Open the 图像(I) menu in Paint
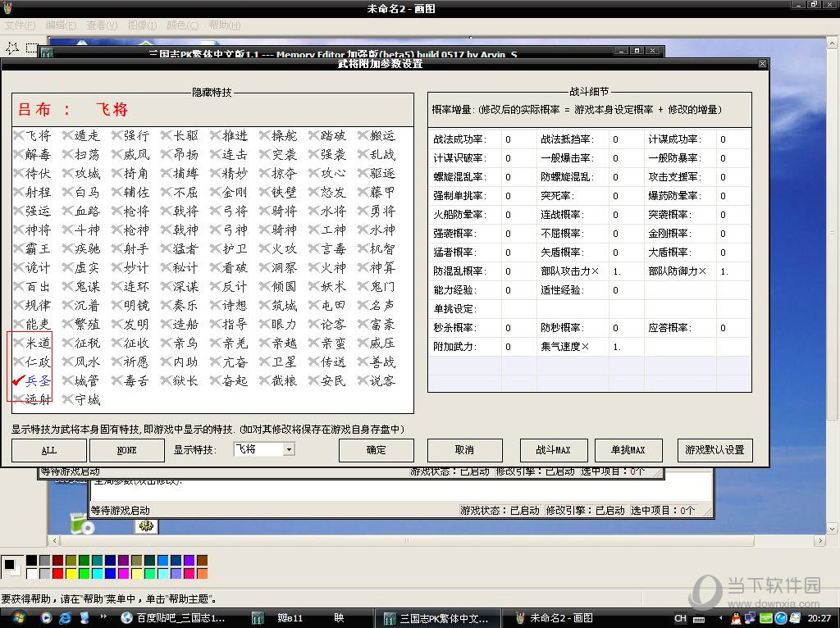 (x=142, y=25)
